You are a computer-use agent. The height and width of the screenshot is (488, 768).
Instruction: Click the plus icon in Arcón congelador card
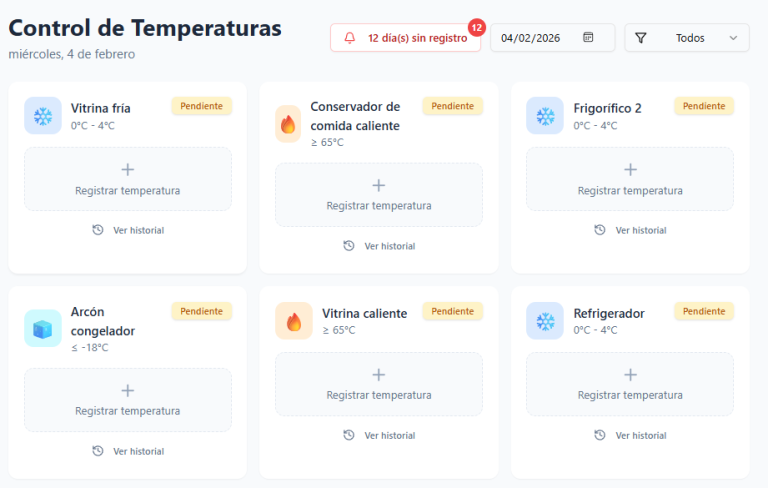128,390
